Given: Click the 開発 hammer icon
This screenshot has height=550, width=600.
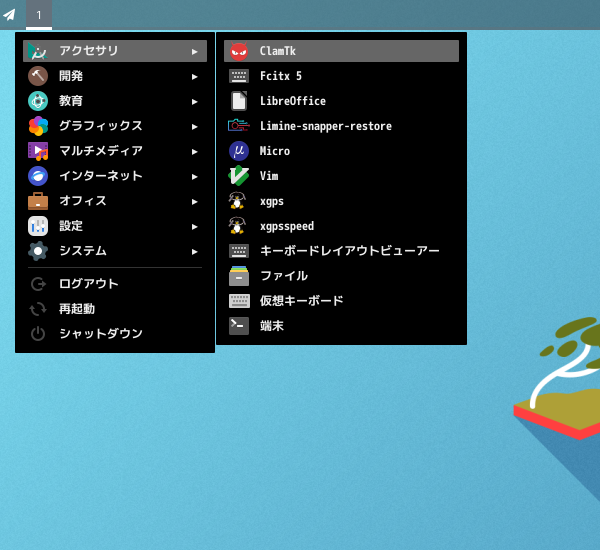Looking at the screenshot, I should (38, 76).
